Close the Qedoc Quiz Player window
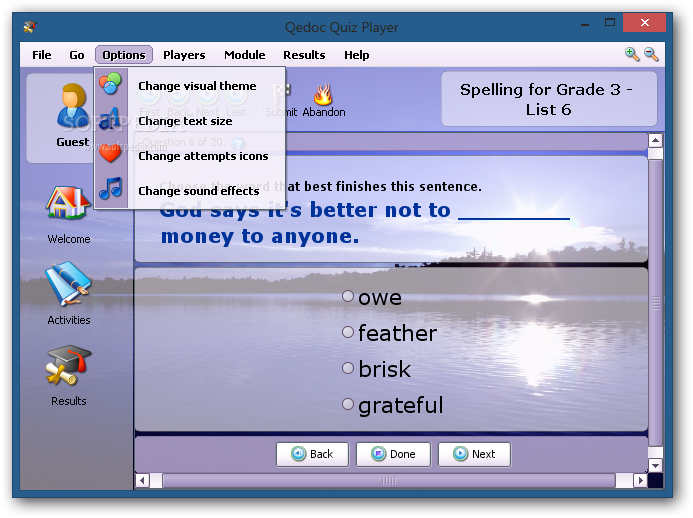The image size is (693, 518). tap(644, 23)
